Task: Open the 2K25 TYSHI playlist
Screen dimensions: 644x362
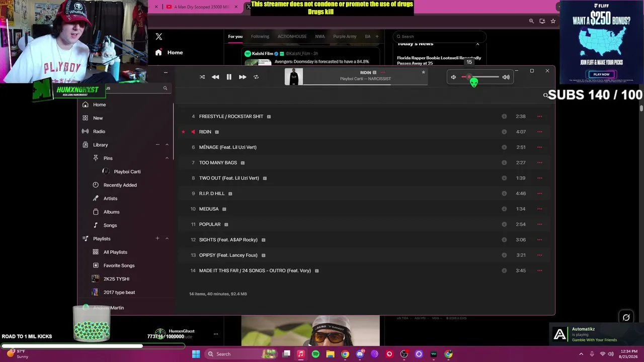Action: 116,279
